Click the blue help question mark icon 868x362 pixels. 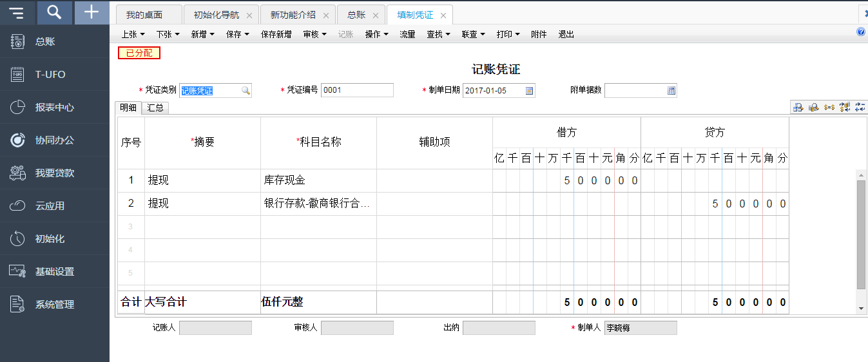coord(861,32)
